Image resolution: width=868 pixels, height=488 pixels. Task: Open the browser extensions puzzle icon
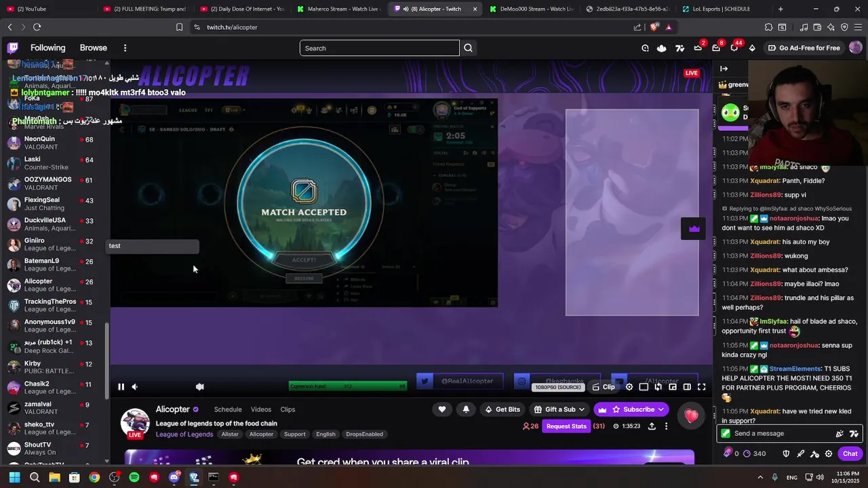(x=768, y=27)
